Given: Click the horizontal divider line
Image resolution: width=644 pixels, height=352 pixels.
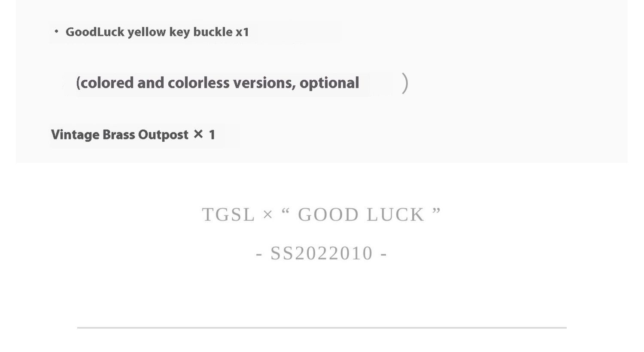Looking at the screenshot, I should click(322, 328).
